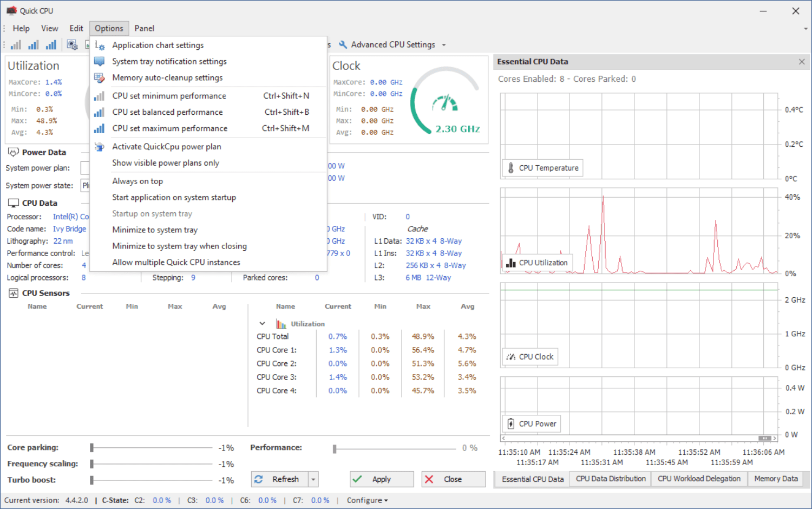Screen dimensions: 812x509
Task: Click the bar icon on CPU Utilization chart
Action: [510, 263]
